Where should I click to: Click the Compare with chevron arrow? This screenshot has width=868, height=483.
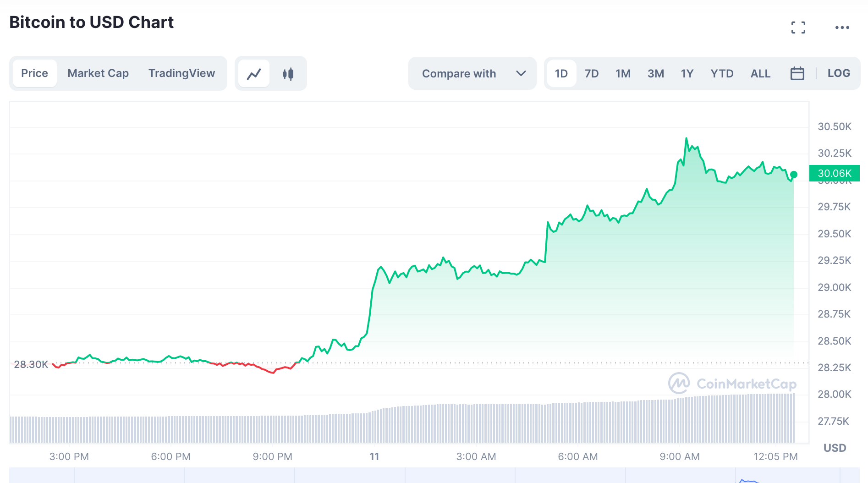pyautogui.click(x=521, y=73)
